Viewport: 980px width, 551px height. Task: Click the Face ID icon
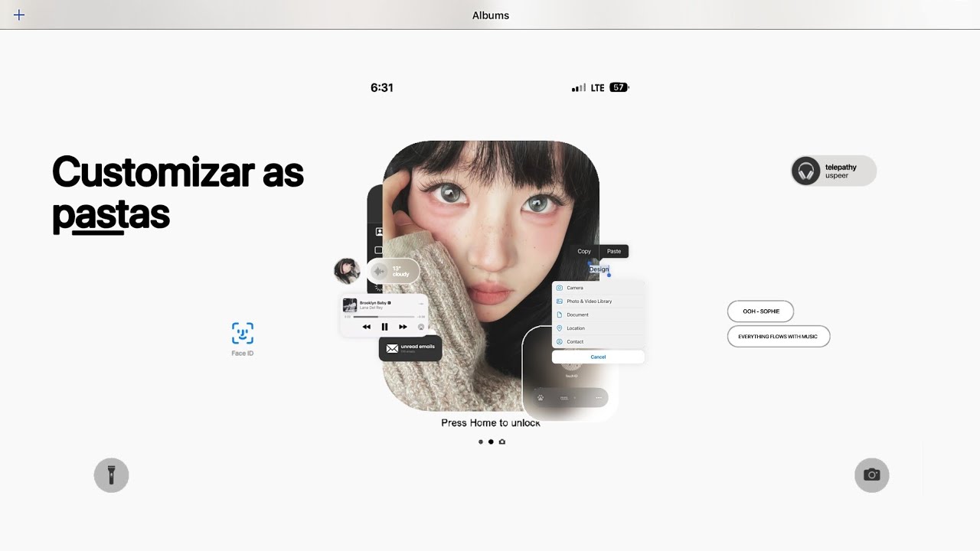(243, 334)
